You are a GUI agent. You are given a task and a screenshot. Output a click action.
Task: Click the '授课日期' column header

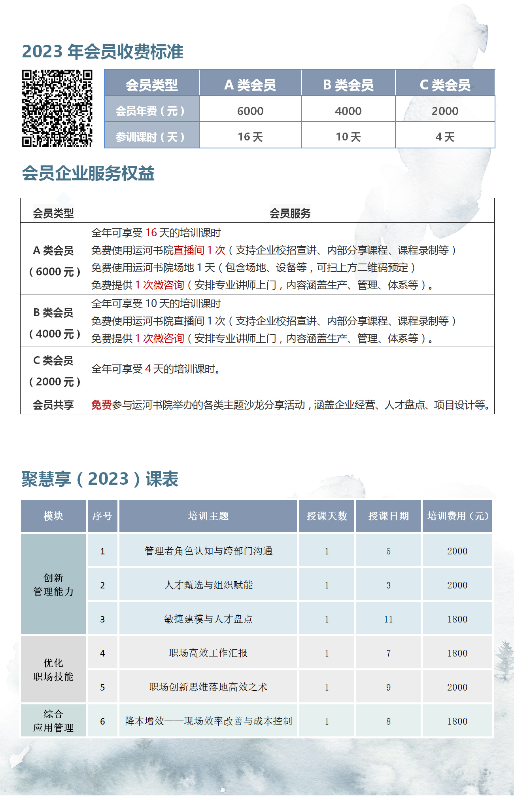(389, 516)
